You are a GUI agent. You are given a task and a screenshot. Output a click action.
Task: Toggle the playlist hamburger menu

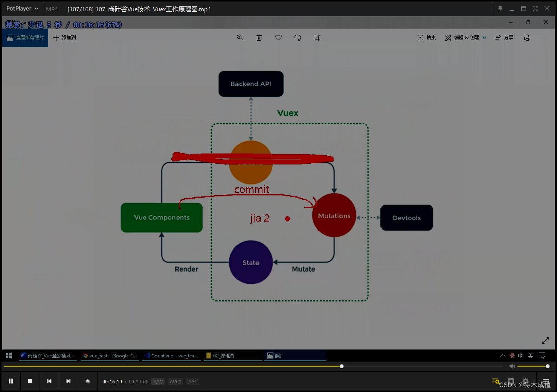point(546,381)
